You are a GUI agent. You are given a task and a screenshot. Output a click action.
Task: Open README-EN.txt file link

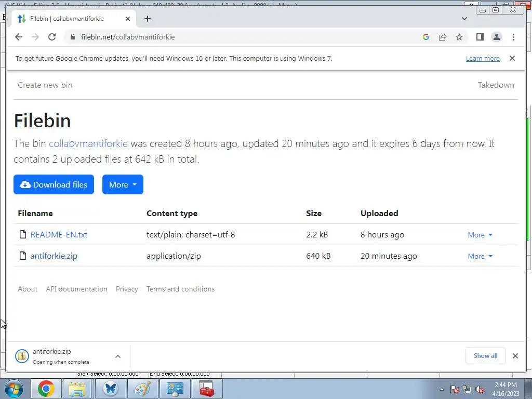pyautogui.click(x=59, y=234)
